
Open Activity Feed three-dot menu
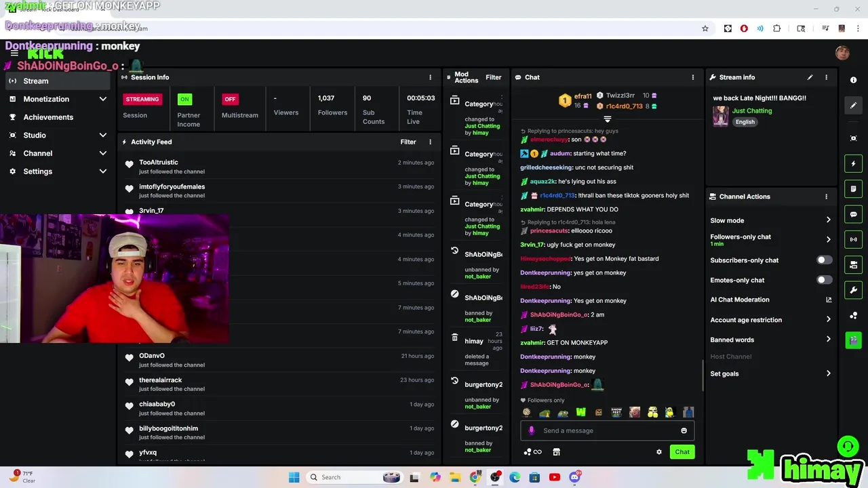pyautogui.click(x=430, y=142)
